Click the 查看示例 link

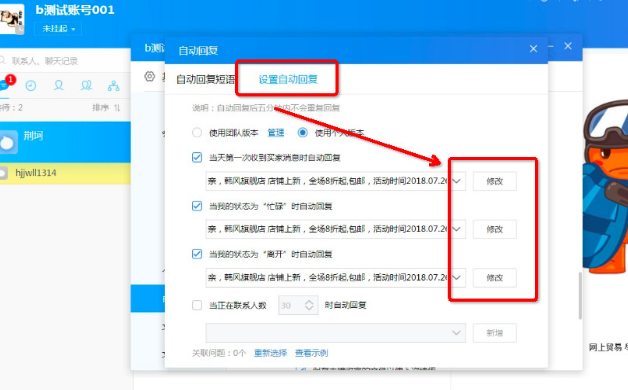pyautogui.click(x=312, y=353)
